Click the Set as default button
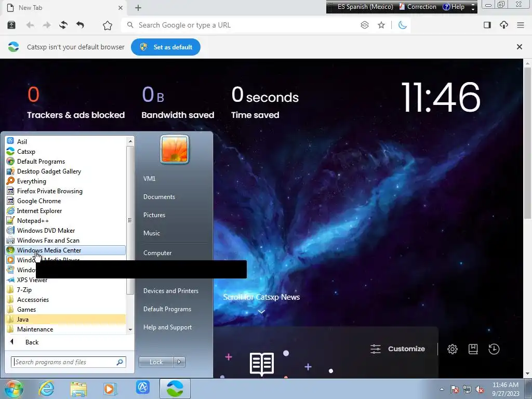Image resolution: width=532 pixels, height=399 pixels. click(166, 47)
